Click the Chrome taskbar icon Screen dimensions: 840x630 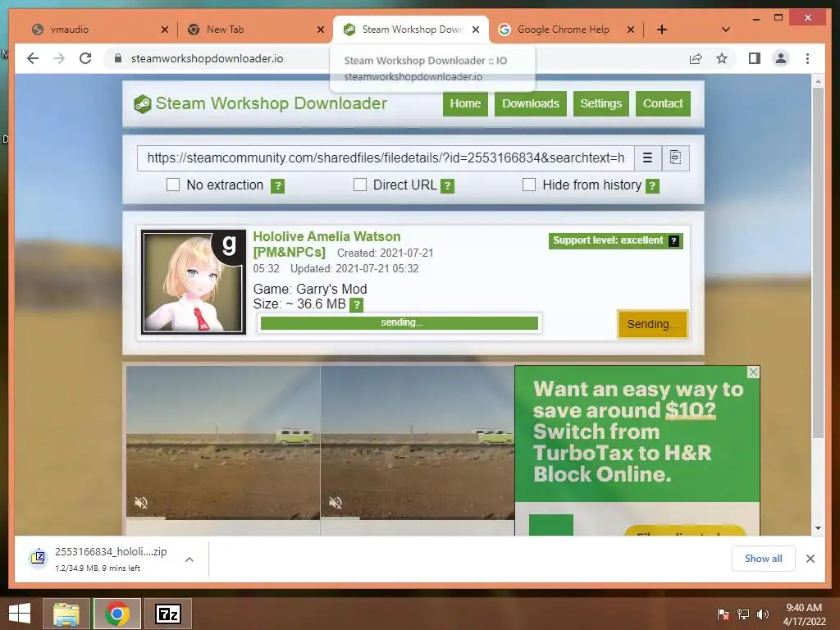point(117,614)
